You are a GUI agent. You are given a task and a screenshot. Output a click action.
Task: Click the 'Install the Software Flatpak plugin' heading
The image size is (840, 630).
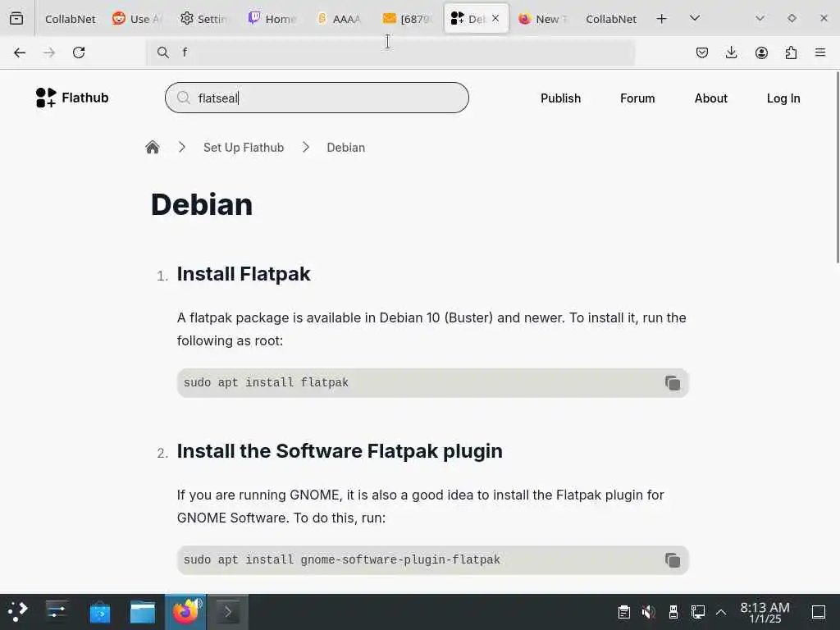click(x=340, y=451)
